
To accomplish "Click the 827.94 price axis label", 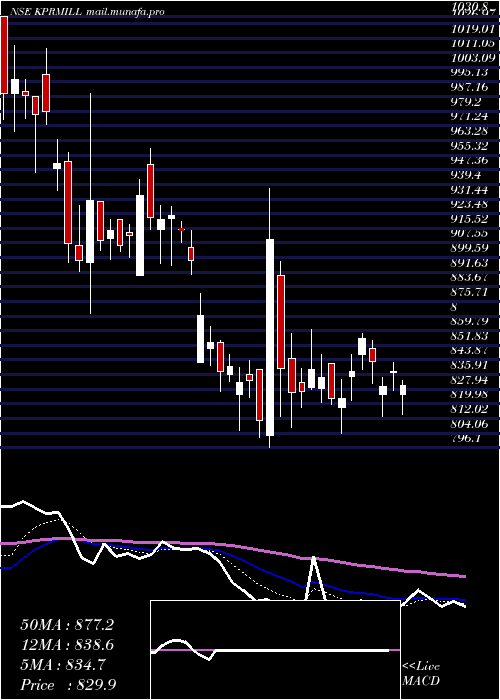I will (x=470, y=380).
